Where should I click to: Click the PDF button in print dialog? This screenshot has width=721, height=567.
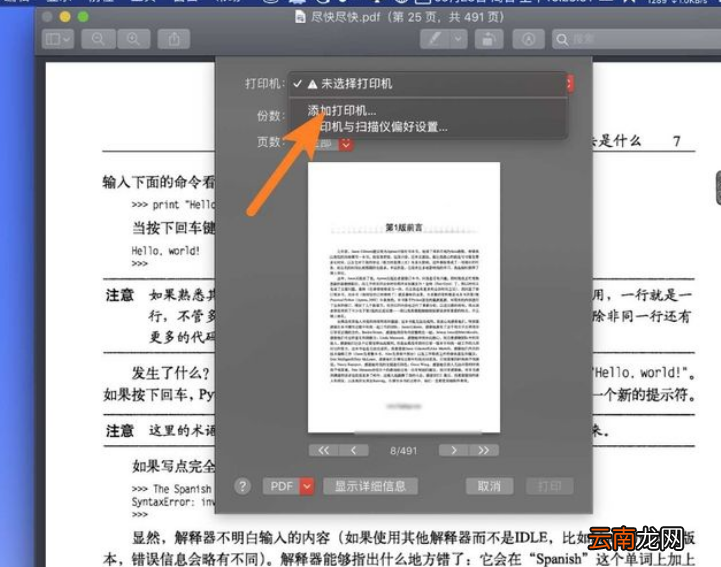click(x=281, y=486)
